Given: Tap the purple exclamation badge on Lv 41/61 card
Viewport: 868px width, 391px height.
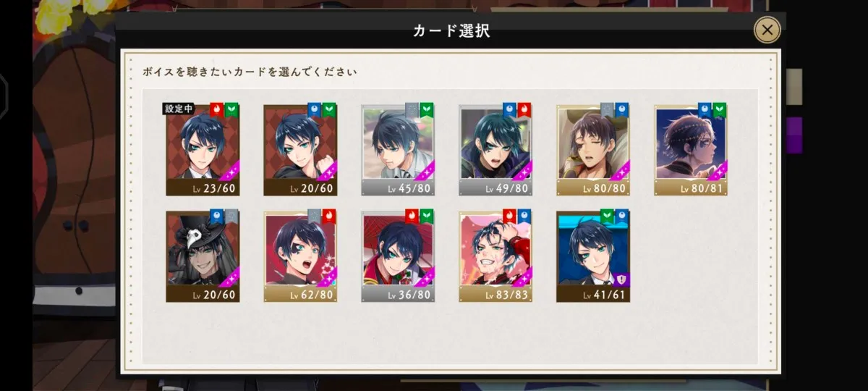Looking at the screenshot, I should click(621, 279).
